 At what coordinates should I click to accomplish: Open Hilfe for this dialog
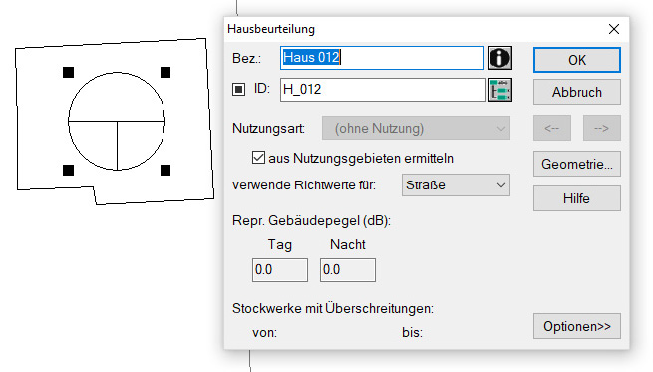point(577,198)
